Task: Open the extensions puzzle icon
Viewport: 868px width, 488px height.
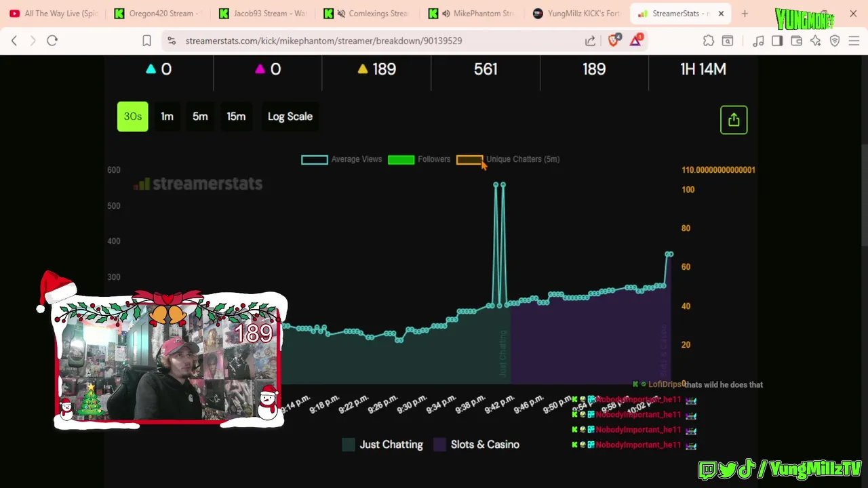Action: click(x=709, y=41)
